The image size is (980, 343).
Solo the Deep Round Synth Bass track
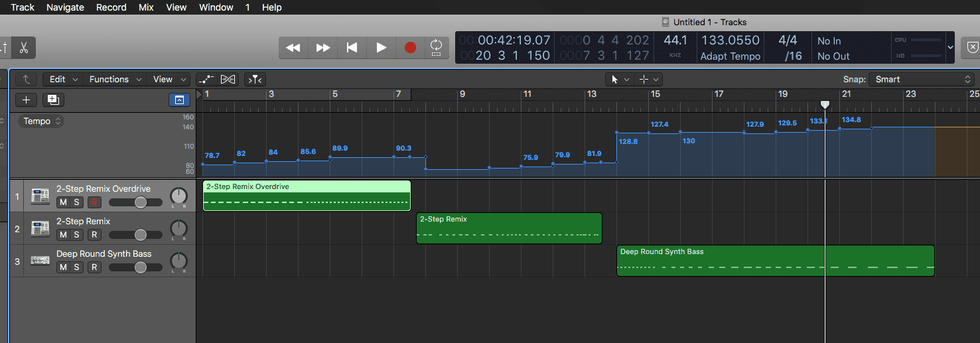click(x=76, y=267)
